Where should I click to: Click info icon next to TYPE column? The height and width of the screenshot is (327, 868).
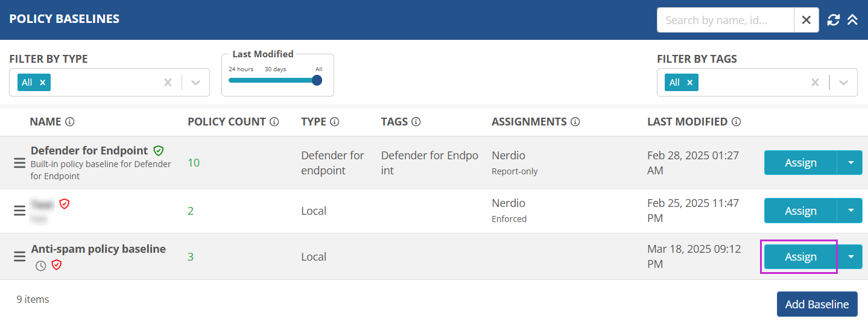click(335, 122)
